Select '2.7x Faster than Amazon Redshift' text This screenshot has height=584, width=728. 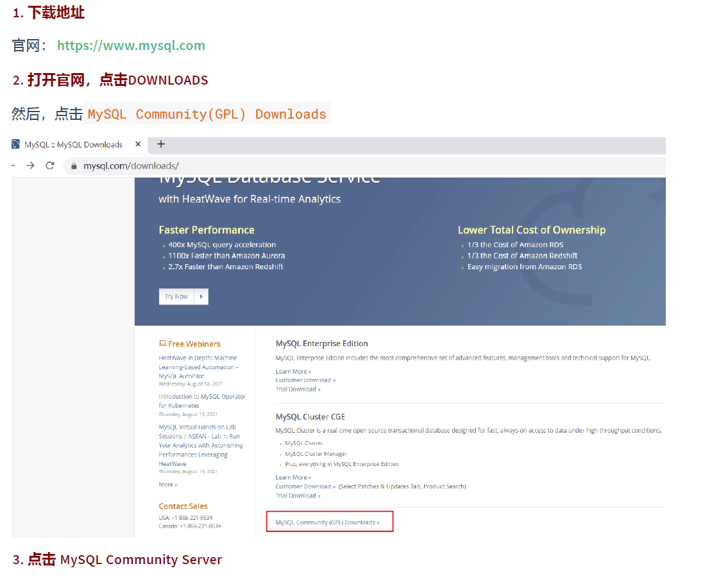[x=226, y=267]
